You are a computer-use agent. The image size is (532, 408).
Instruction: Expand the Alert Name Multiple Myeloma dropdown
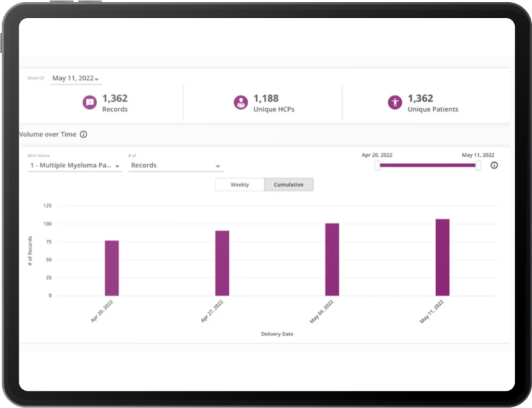click(74, 165)
